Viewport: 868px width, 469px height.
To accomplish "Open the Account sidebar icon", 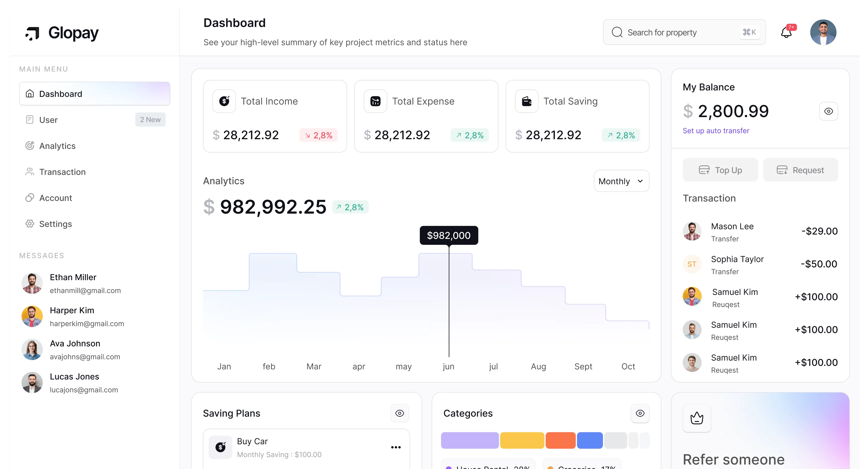I will click(x=30, y=198).
